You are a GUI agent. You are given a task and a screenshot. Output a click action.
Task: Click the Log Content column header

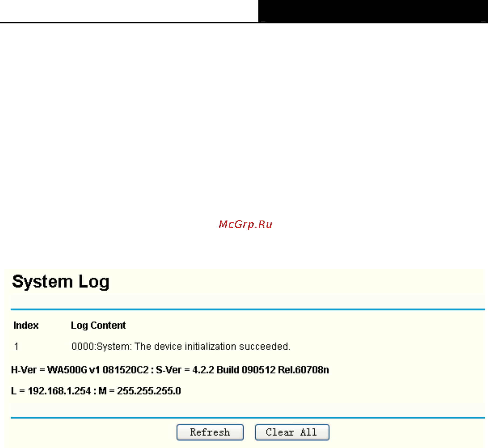point(98,325)
